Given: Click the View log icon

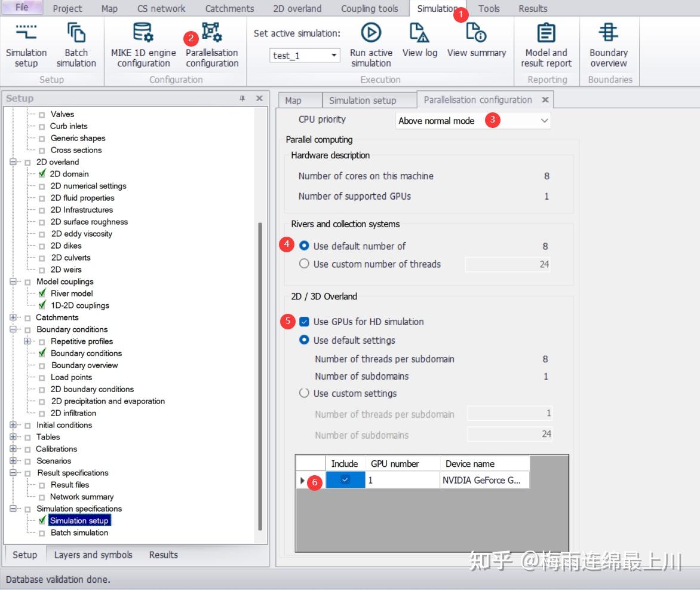Looking at the screenshot, I should [420, 40].
